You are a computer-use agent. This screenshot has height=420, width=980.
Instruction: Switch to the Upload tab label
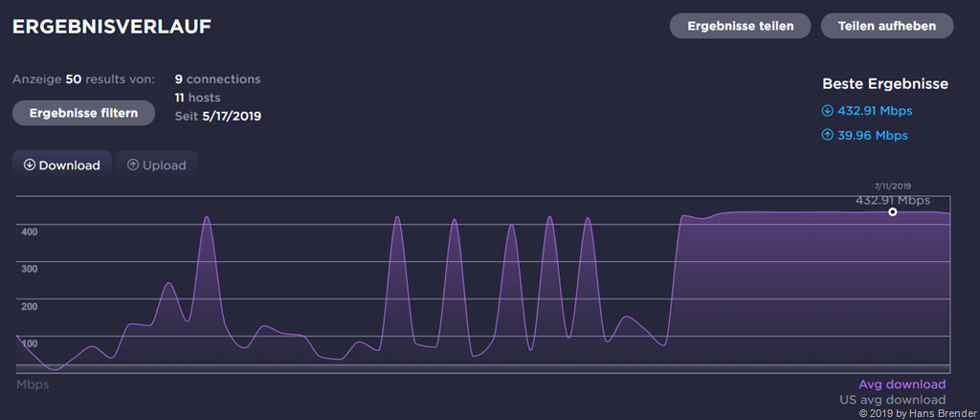coord(164,165)
